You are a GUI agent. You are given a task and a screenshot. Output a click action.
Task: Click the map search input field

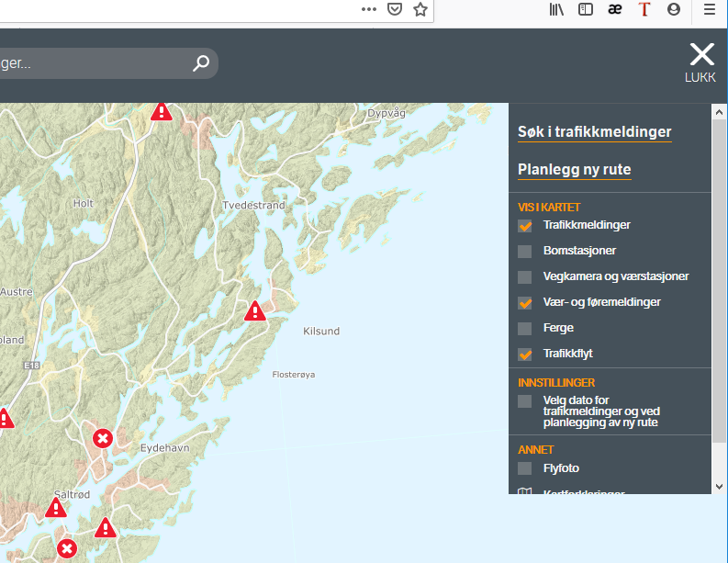tap(92, 63)
